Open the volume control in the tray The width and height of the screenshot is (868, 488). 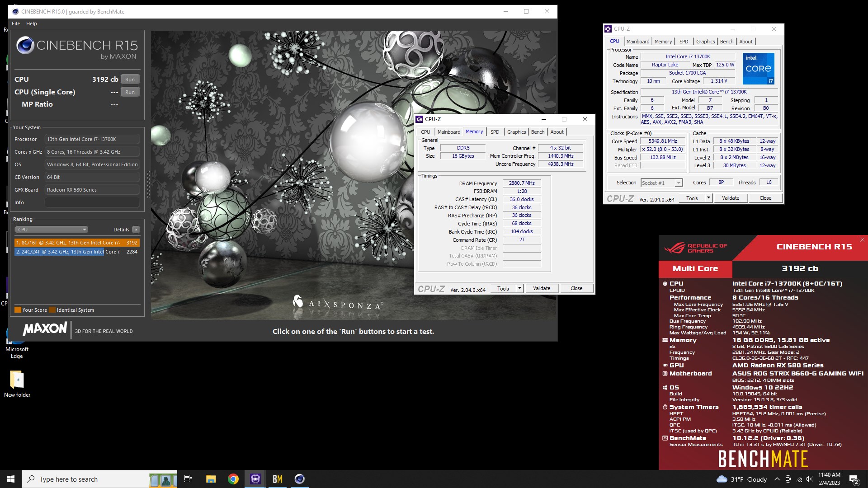point(809,479)
